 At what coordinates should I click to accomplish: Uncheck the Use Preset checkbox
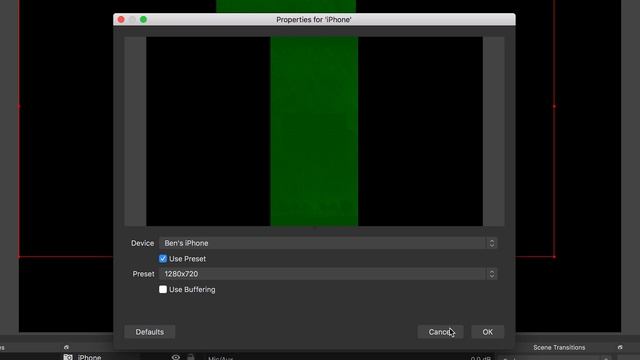[163, 259]
